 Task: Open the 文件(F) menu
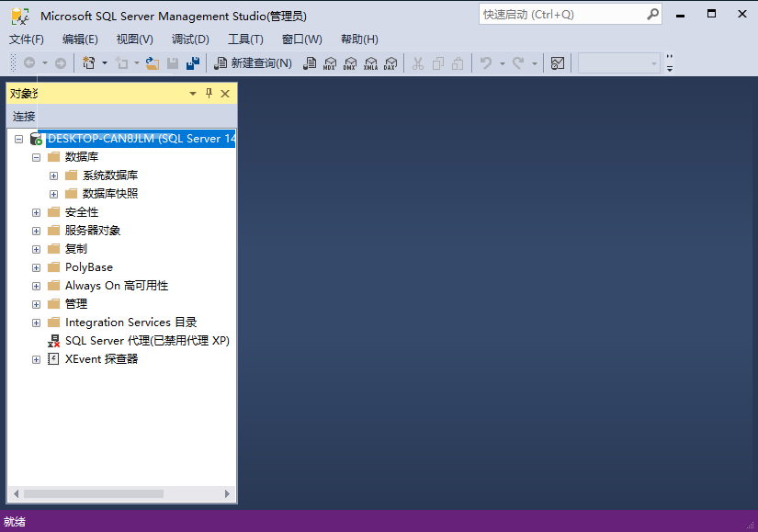coord(27,40)
